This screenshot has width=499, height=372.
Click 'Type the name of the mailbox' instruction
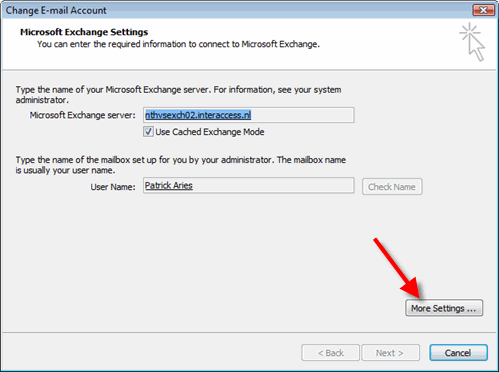(x=181, y=165)
